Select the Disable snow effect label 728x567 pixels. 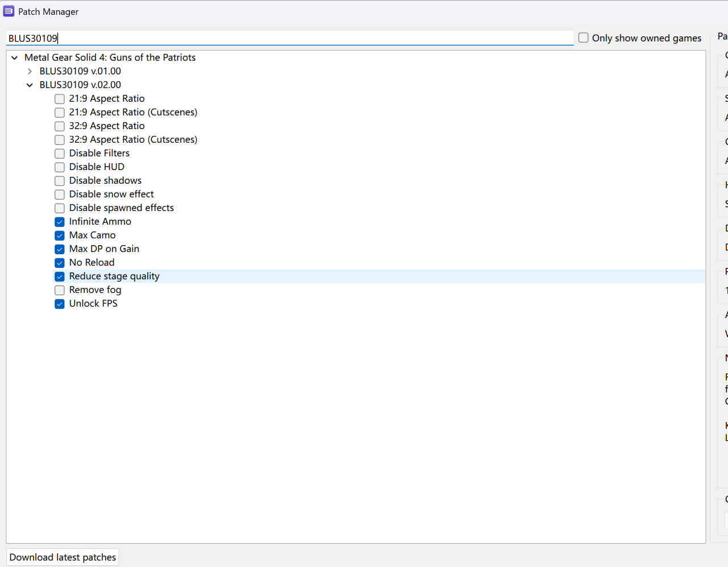[x=111, y=194]
